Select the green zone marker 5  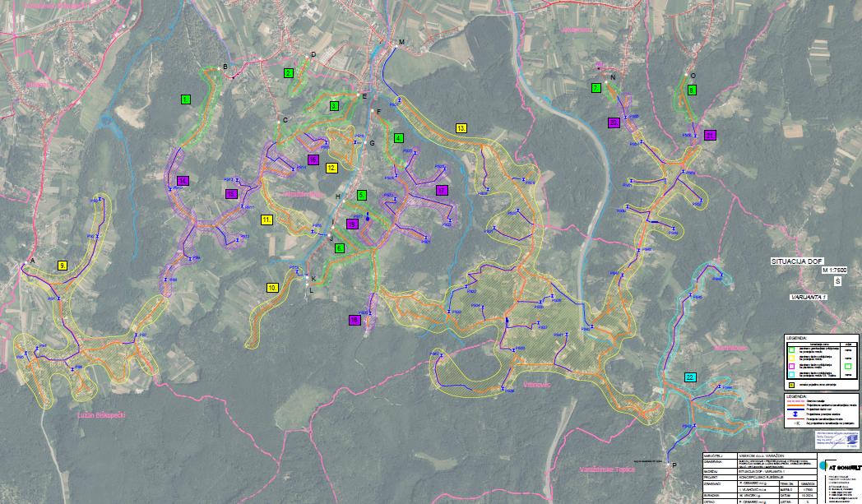(362, 195)
